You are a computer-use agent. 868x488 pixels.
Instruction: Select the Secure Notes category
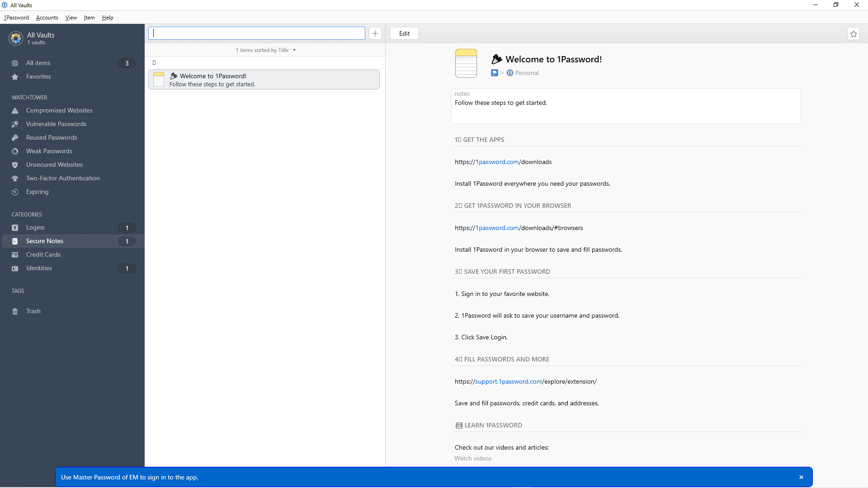click(x=72, y=241)
